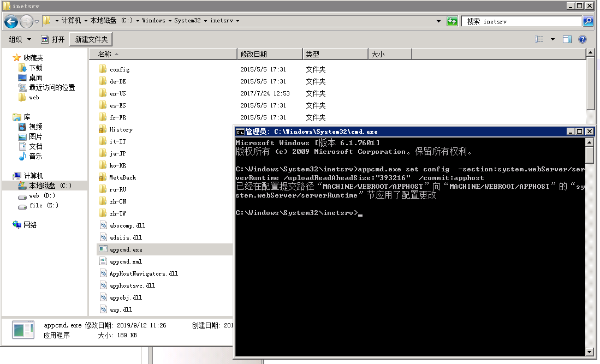Select AppHostNavigators.dll file
The image size is (600, 364).
tap(139, 274)
